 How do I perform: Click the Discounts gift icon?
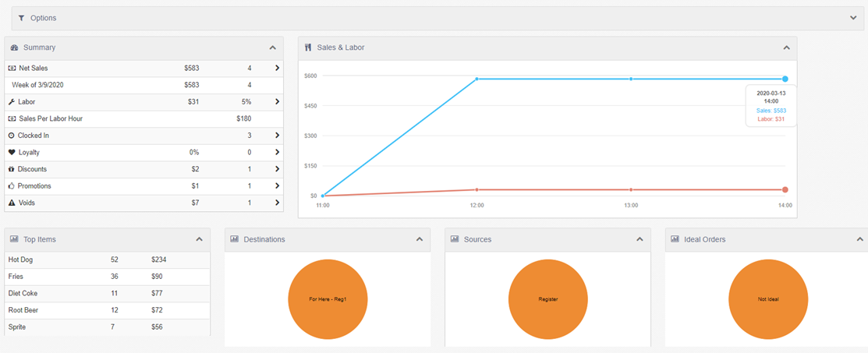pos(12,169)
